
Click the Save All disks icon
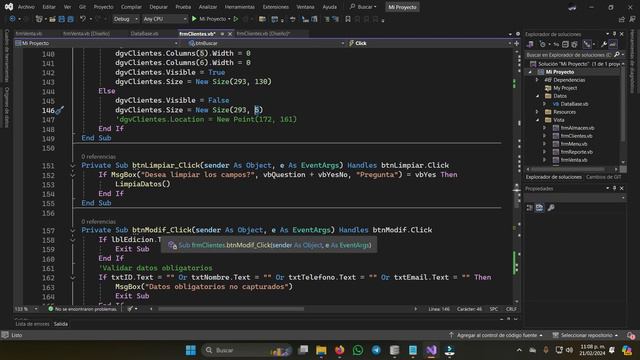71,19
